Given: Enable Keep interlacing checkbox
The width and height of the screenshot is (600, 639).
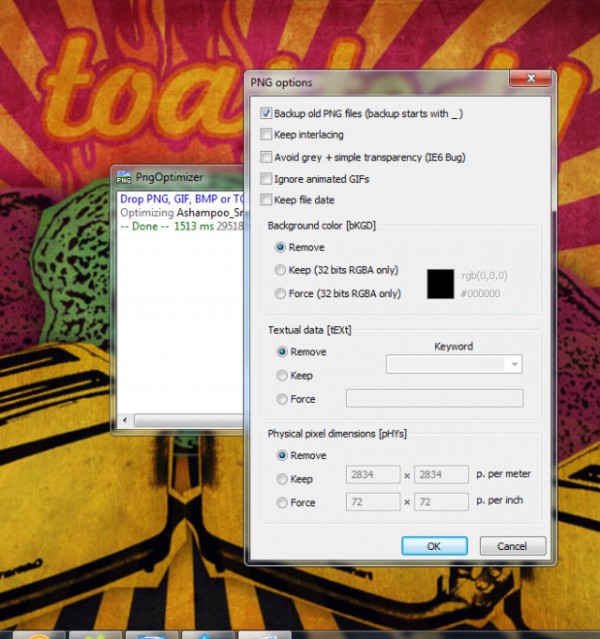Looking at the screenshot, I should [266, 134].
